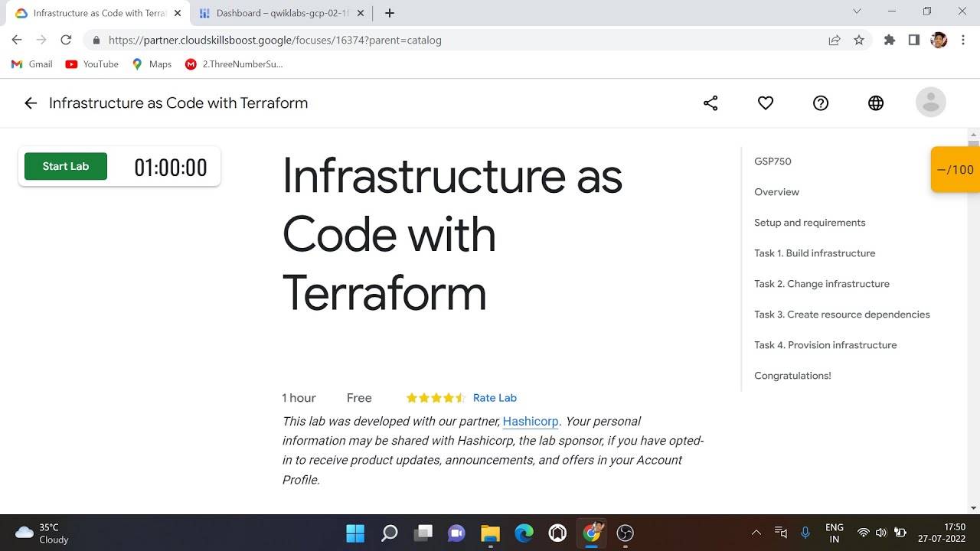Click the Start Lab button
This screenshot has height=551, width=980.
(x=66, y=166)
